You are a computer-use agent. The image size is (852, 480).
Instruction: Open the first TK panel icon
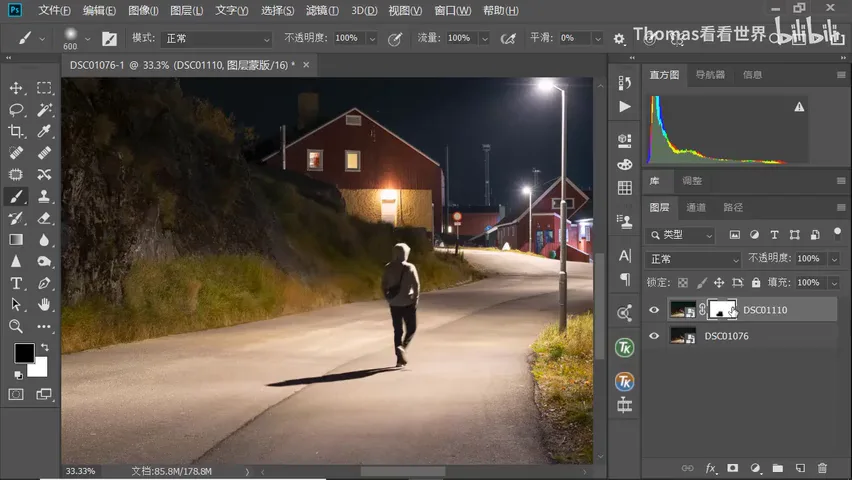(x=624, y=348)
